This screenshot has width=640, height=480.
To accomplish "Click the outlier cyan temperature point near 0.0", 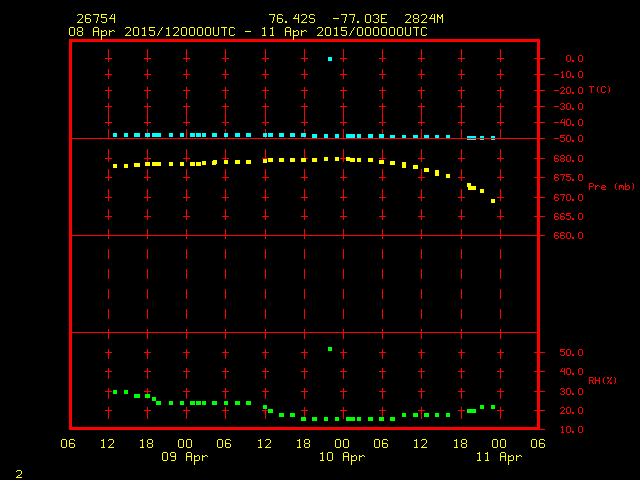I will (330, 59).
